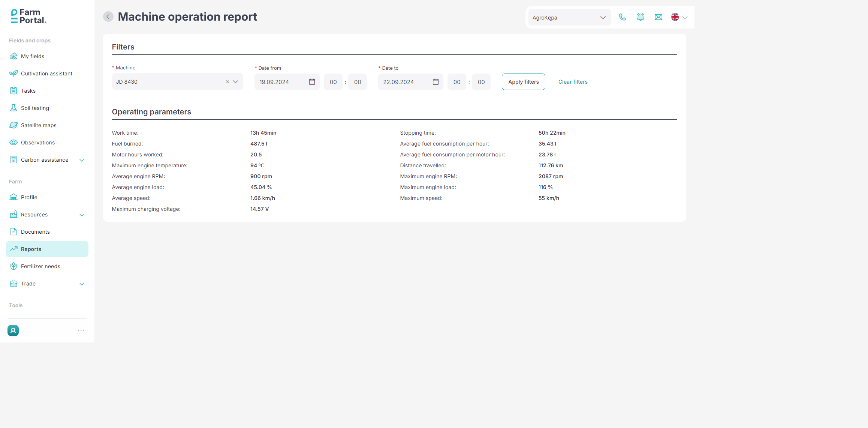Image resolution: width=868 pixels, height=428 pixels.
Task: Expand the Carbon assistance submenu chevron
Action: pos(82,160)
